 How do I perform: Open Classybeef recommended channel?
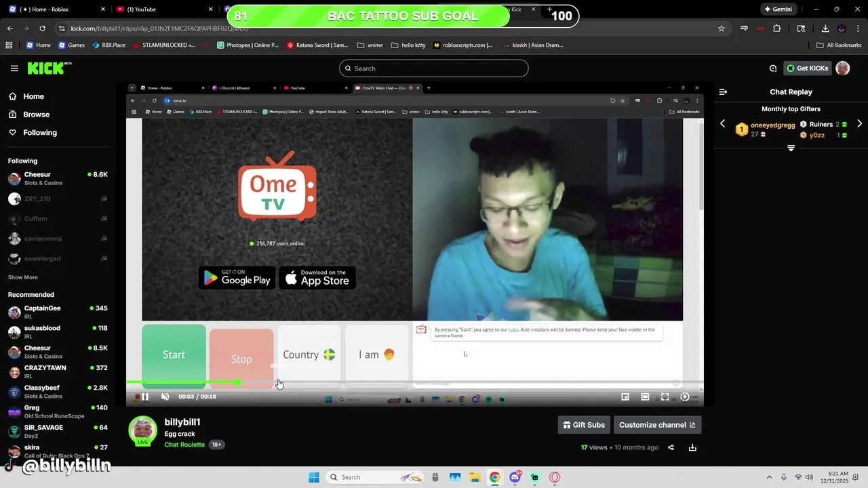click(58, 392)
